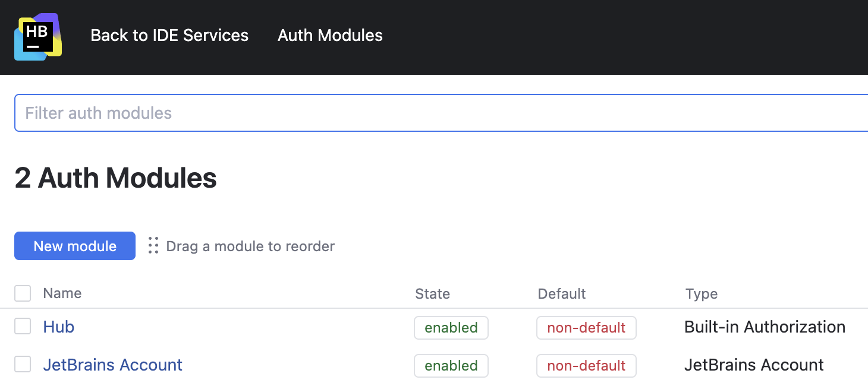Open the Auth Modules menu item
Viewport: 868px width, 386px height.
330,36
